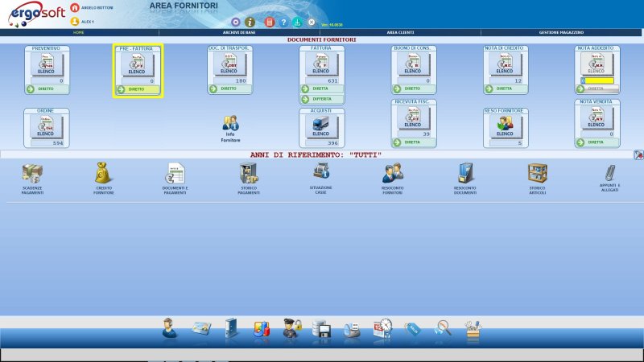The image size is (644, 362).
Task: Open the Doc. di Traspor. Elenco list
Action: (x=229, y=64)
